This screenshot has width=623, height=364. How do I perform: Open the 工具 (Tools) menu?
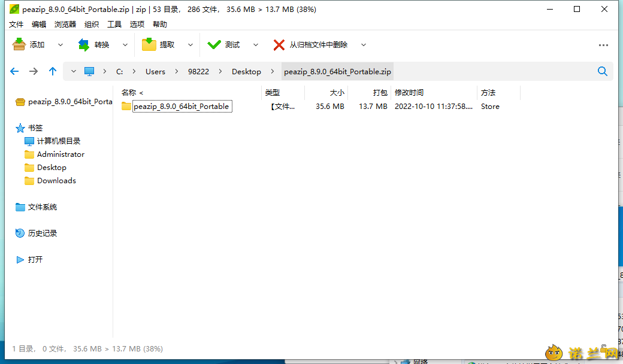pyautogui.click(x=114, y=24)
